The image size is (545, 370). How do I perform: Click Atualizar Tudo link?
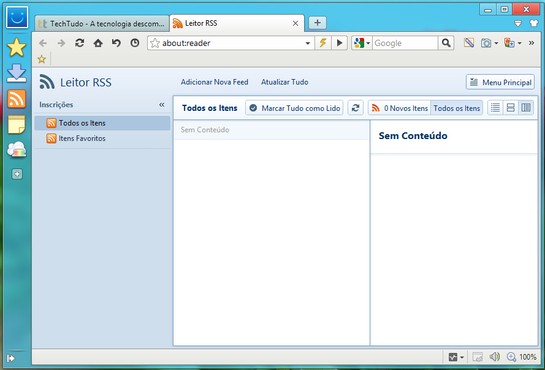[x=285, y=82]
